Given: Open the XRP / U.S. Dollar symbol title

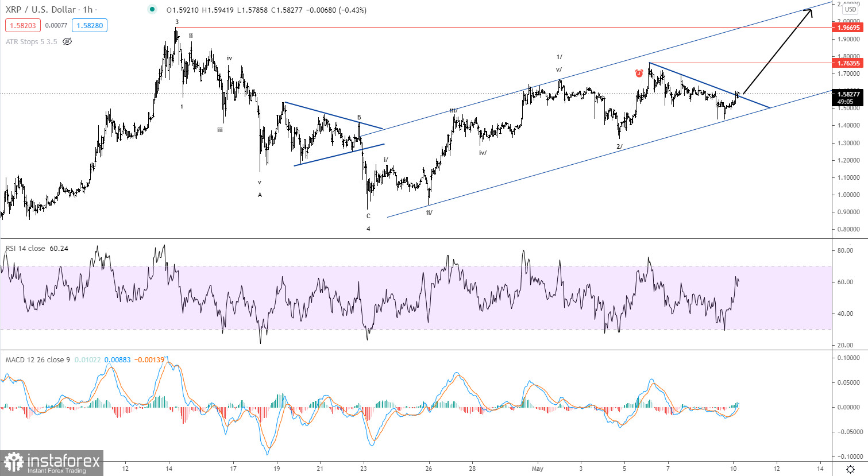Looking at the screenshot, I should tap(40, 10).
